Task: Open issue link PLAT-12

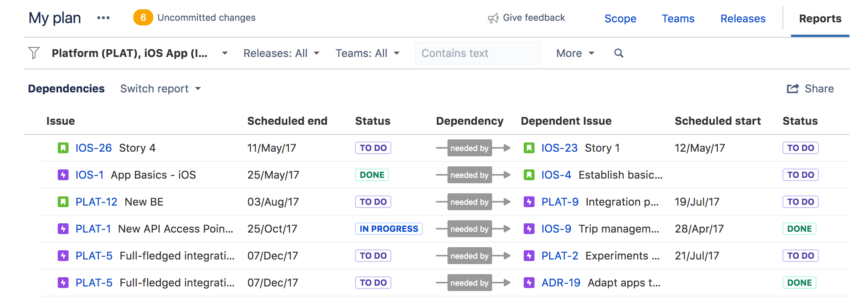Action: click(x=96, y=202)
